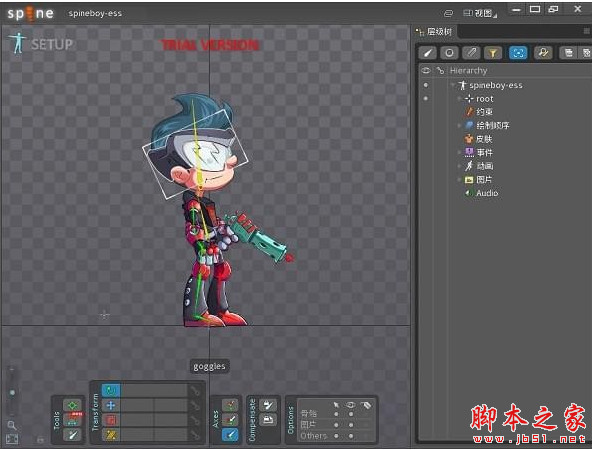This screenshot has height=450, width=597.
Task: Toggle bone compensation in Compensate
Action: 268,405
